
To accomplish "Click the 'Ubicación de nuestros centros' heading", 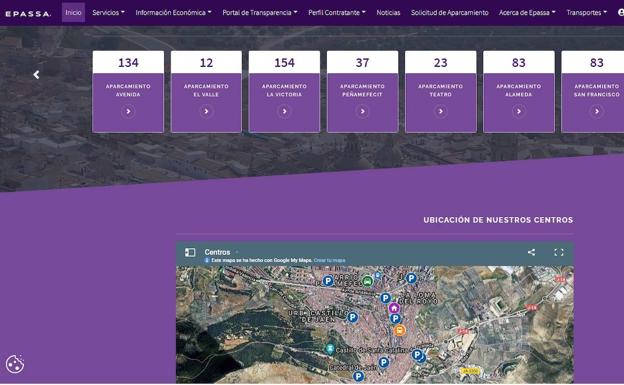I will pyautogui.click(x=498, y=220).
